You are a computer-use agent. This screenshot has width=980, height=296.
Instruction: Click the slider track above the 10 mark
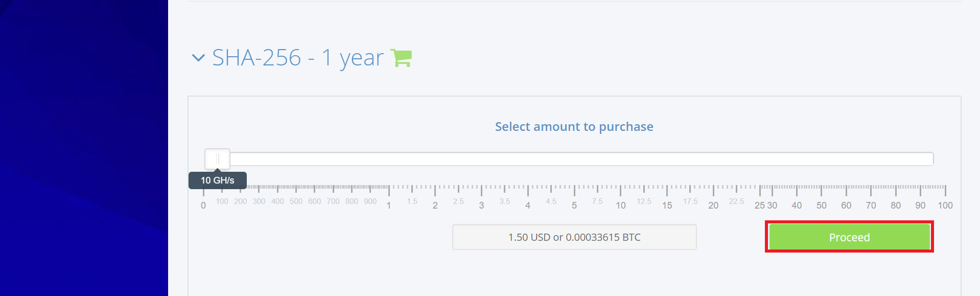coord(620,159)
